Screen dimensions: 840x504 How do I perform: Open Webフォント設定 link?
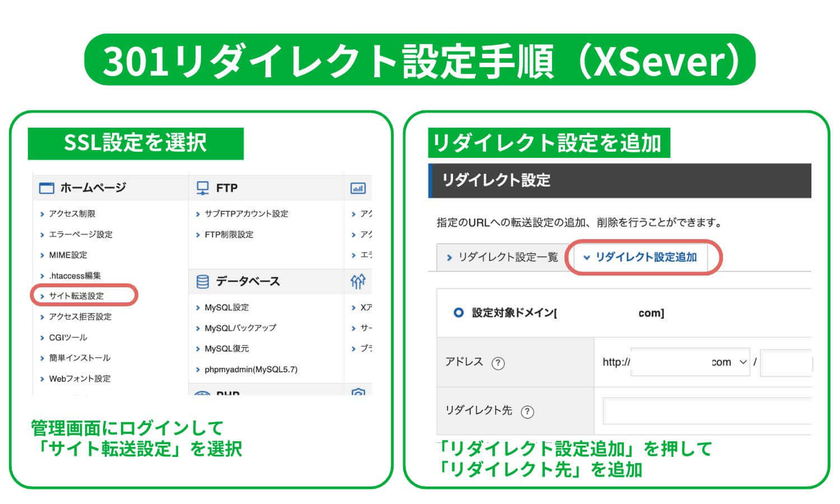80,379
